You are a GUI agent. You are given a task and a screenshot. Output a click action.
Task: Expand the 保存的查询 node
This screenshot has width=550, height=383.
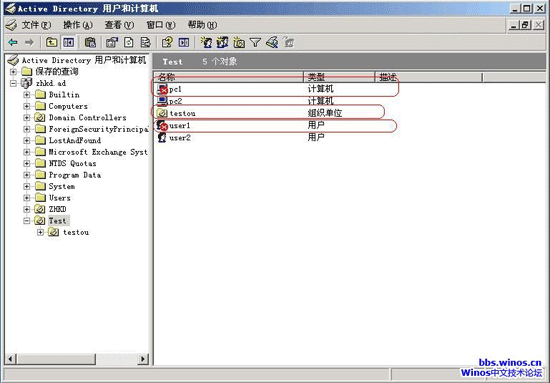point(13,72)
